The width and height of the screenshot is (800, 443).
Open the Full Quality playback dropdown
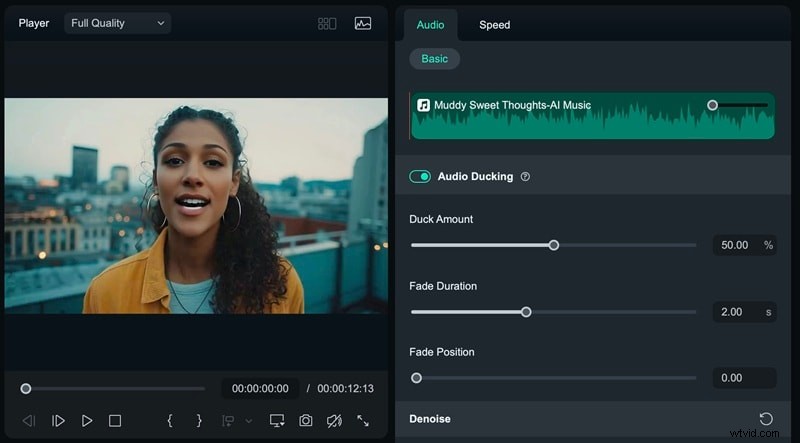click(x=117, y=23)
